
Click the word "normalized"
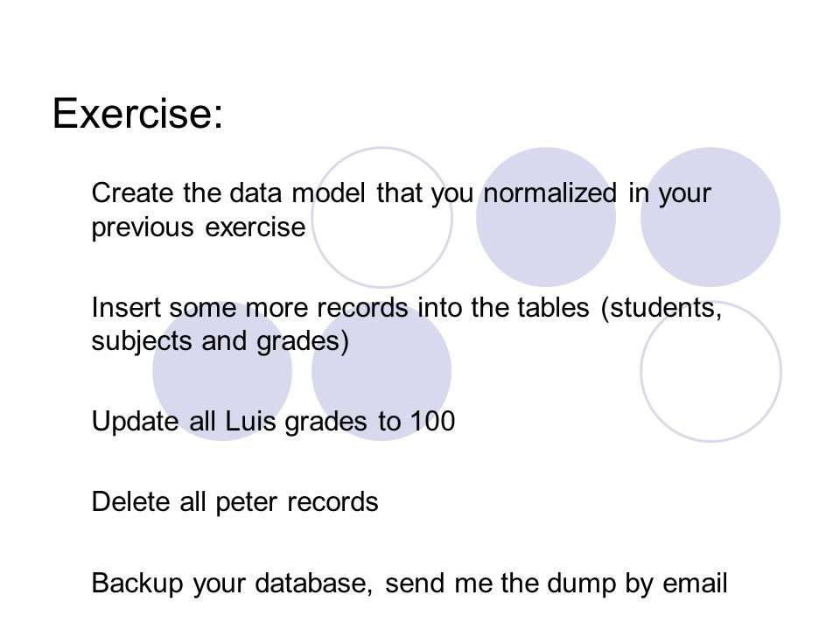550,192
